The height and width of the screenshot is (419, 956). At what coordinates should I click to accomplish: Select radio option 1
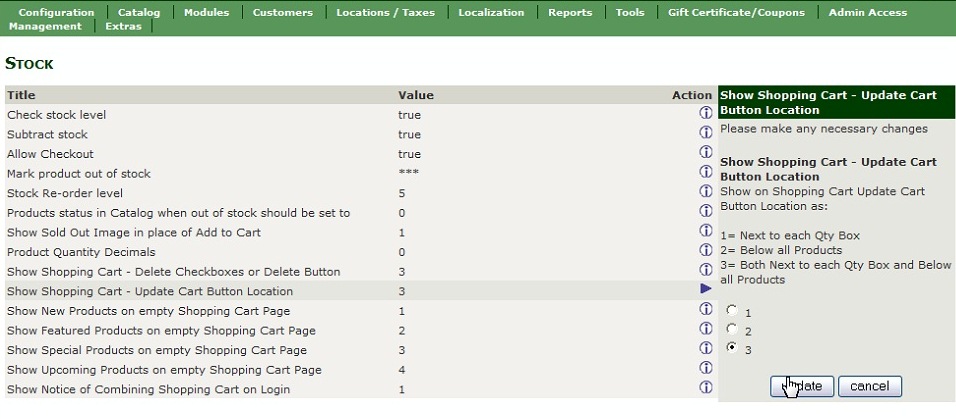732,310
